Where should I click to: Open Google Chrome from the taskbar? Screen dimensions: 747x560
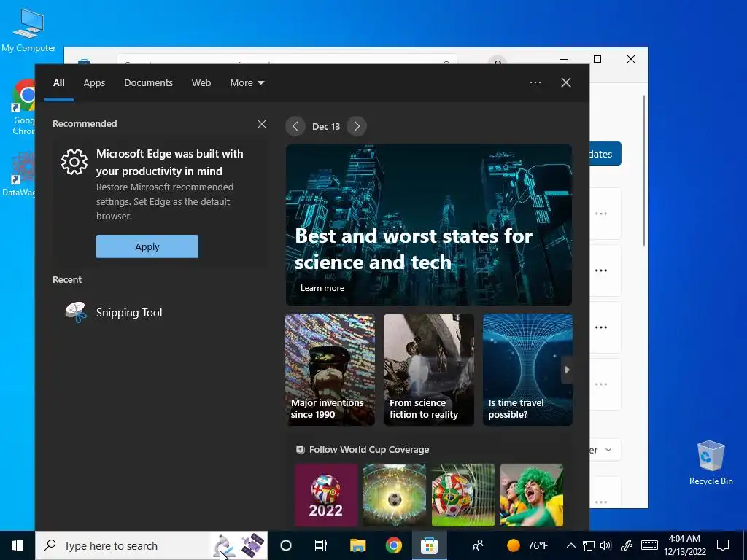tap(393, 545)
